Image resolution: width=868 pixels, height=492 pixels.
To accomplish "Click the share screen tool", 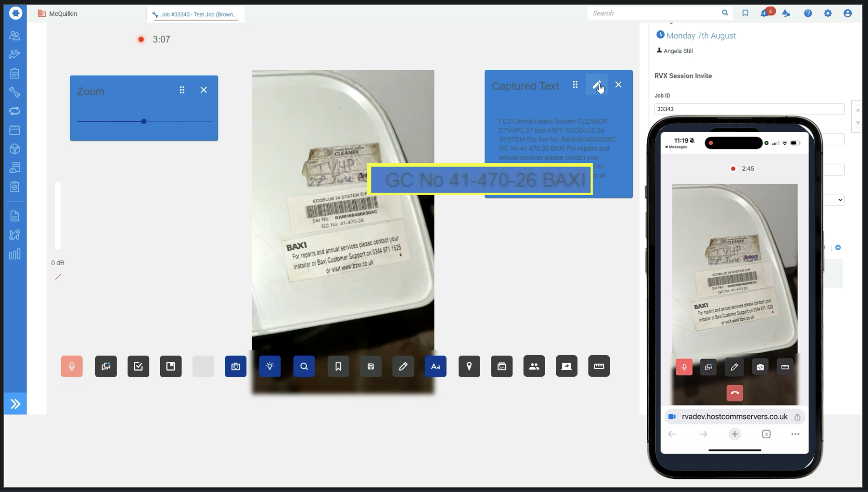I will point(567,366).
